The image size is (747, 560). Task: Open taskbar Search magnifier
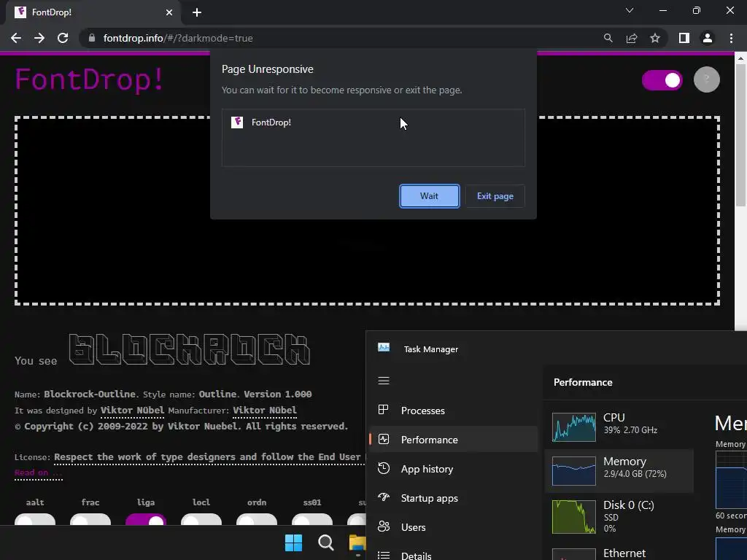point(326,542)
